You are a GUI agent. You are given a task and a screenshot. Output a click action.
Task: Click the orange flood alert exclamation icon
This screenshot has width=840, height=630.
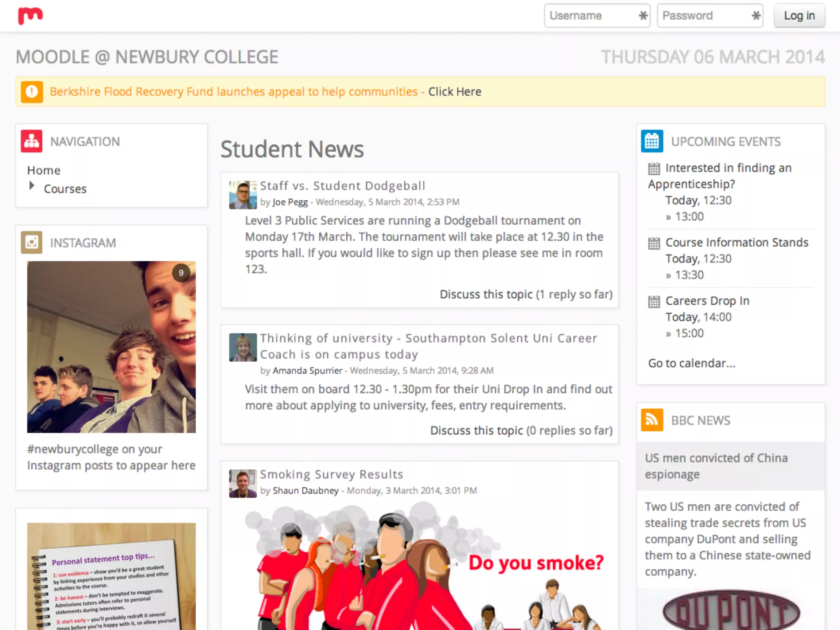[x=32, y=92]
